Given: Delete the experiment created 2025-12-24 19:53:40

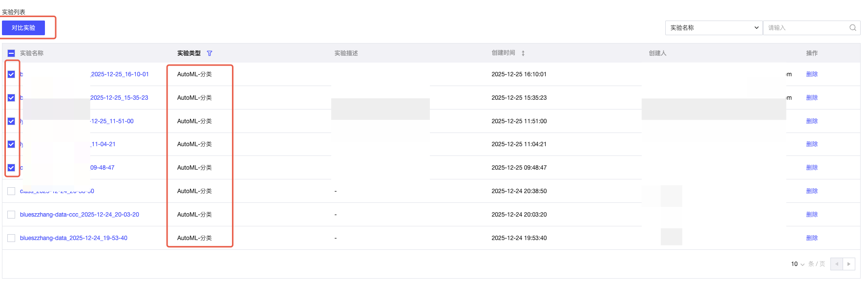Looking at the screenshot, I should pos(812,238).
